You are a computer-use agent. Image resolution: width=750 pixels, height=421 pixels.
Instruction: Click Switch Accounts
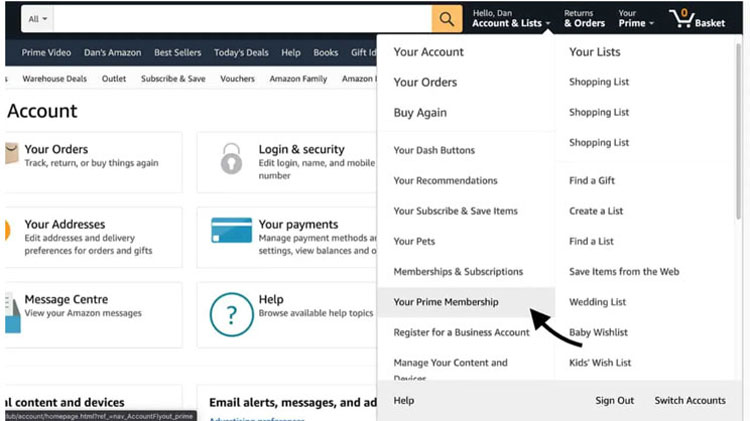(690, 401)
